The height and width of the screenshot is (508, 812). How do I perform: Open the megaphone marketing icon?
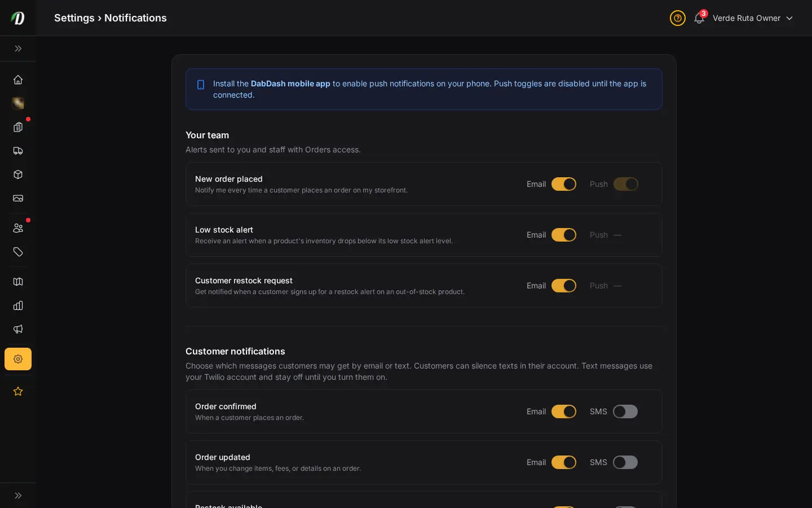tap(18, 329)
